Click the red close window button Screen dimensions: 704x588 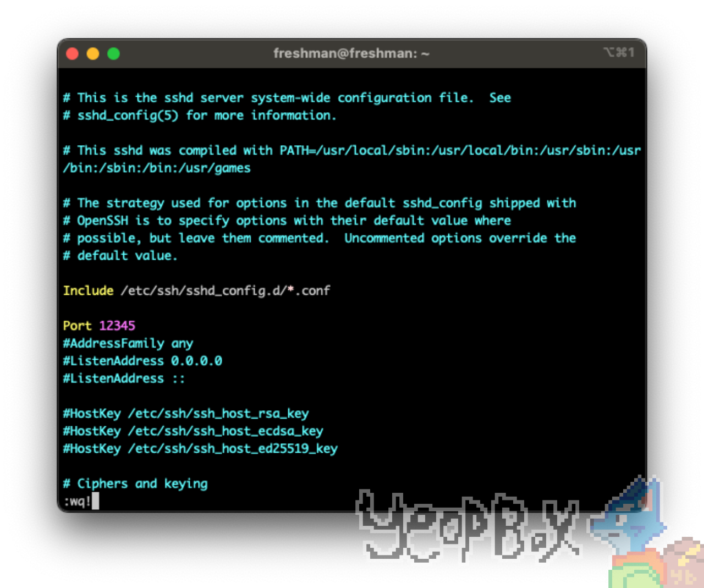click(x=72, y=53)
